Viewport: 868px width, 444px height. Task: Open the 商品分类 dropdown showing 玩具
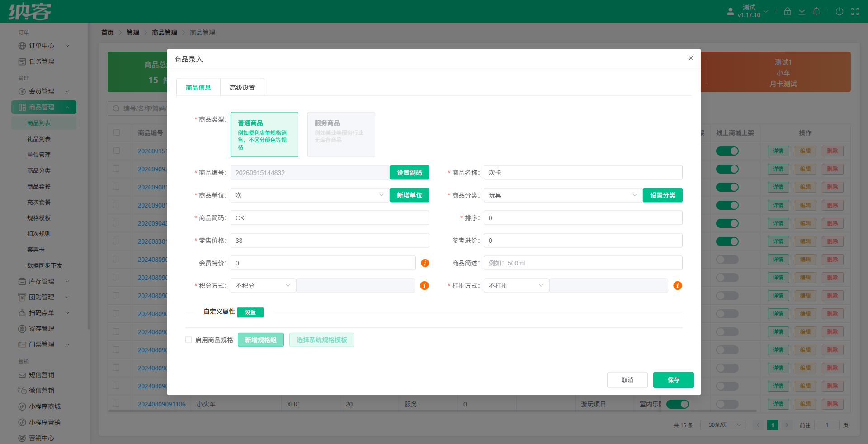[563, 195]
